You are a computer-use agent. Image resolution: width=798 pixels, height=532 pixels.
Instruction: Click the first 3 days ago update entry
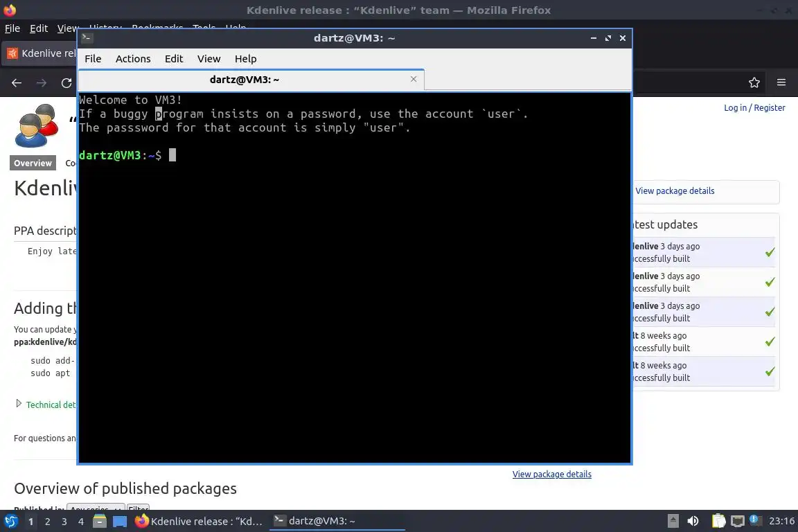[704, 253]
